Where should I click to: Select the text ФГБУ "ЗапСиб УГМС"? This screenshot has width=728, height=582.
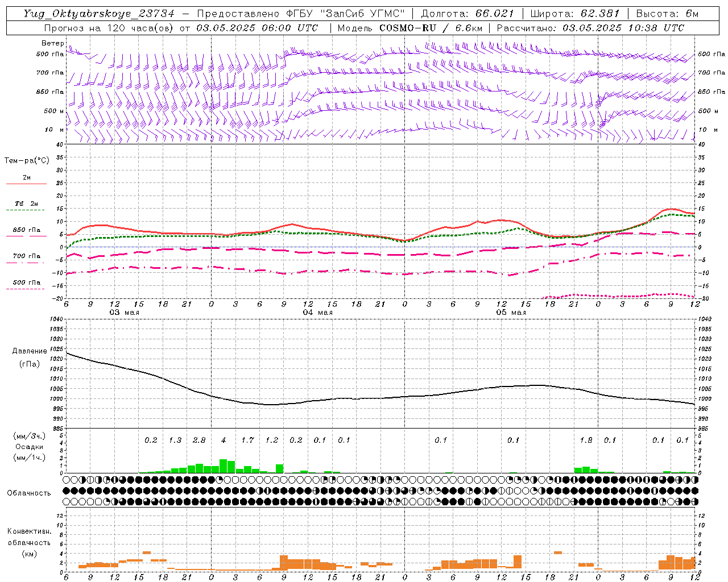[x=346, y=14]
